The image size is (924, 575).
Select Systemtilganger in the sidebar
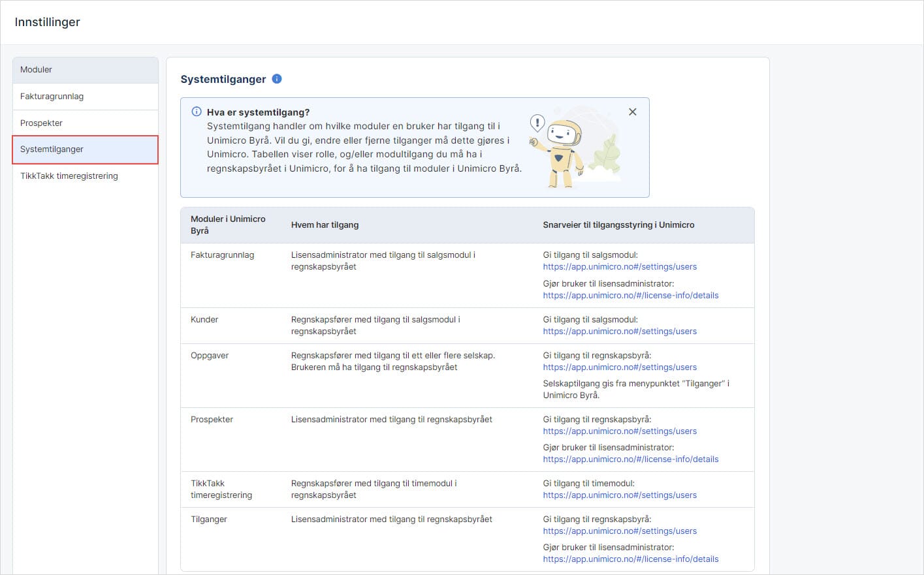(86, 149)
